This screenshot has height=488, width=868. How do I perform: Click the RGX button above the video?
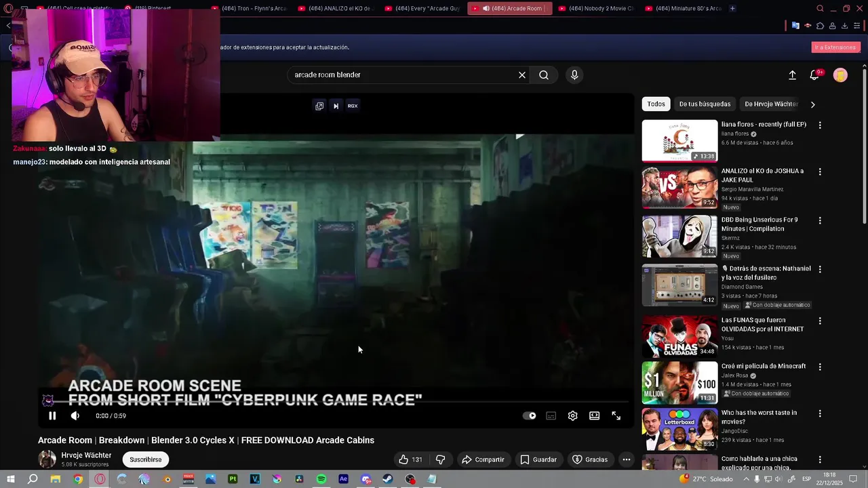click(x=353, y=106)
